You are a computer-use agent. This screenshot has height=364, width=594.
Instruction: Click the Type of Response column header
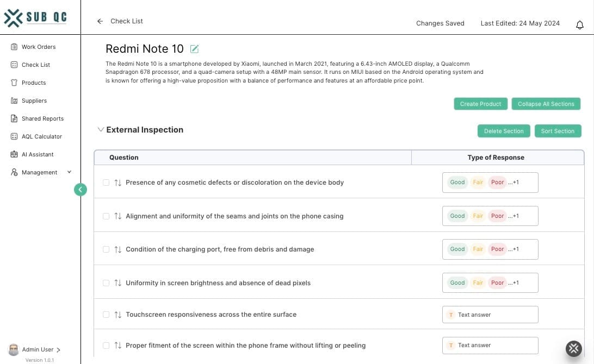[496, 158]
